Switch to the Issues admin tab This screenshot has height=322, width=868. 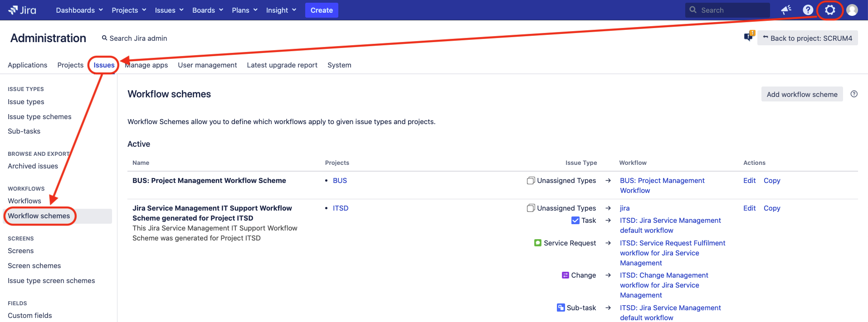click(x=104, y=65)
